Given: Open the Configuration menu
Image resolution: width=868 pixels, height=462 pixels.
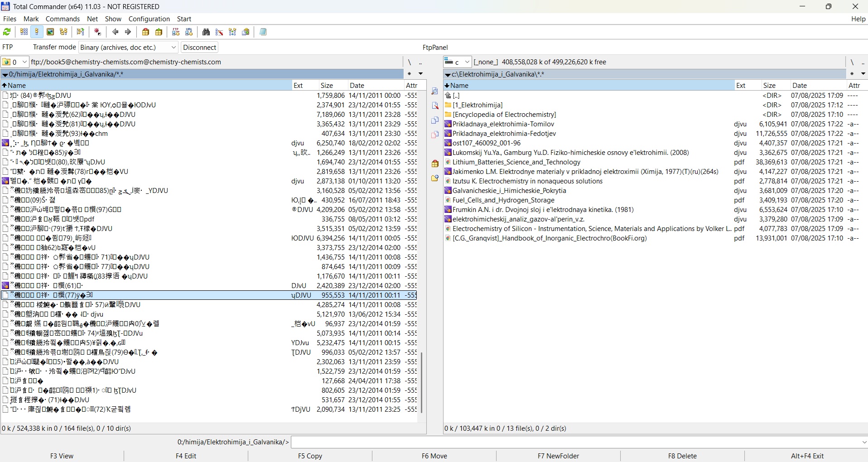Looking at the screenshot, I should [x=149, y=19].
